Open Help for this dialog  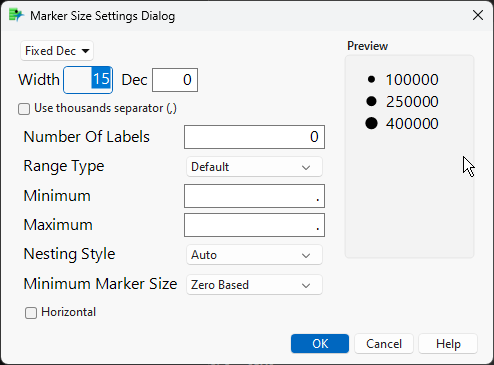point(448,344)
